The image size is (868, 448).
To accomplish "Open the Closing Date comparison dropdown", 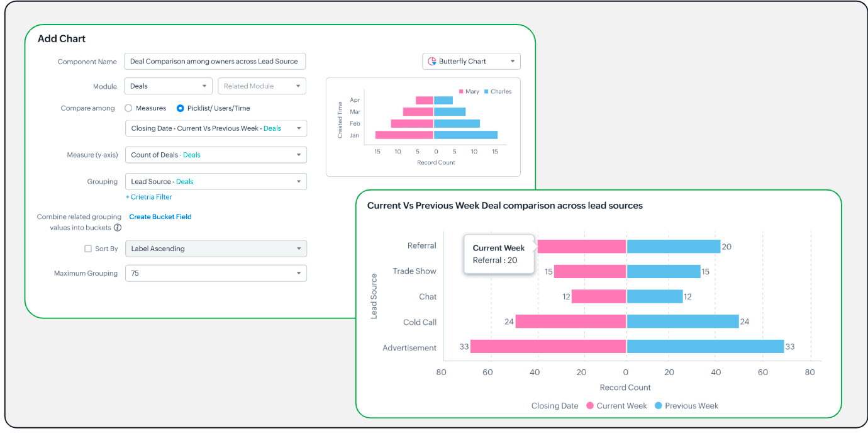I will 216,128.
